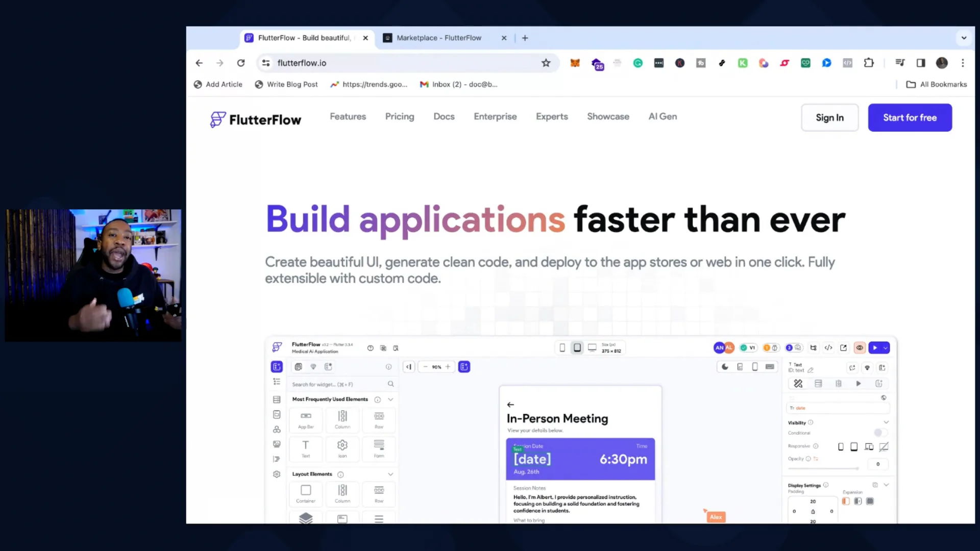Click the Start for free button

coord(910,117)
